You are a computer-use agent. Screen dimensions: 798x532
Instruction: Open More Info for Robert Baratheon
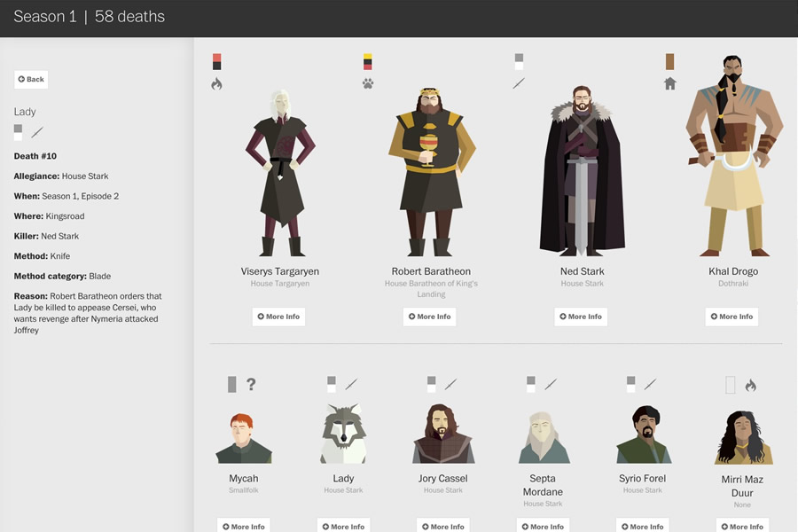click(x=429, y=317)
